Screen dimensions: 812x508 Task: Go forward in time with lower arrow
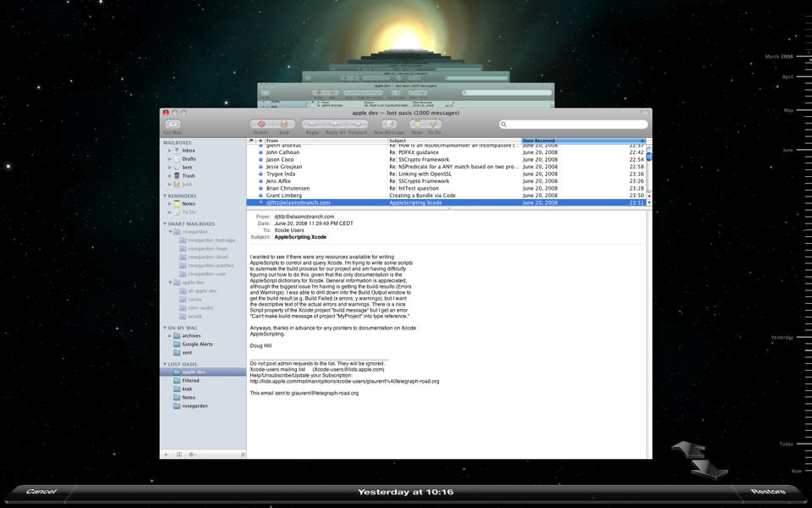click(710, 468)
